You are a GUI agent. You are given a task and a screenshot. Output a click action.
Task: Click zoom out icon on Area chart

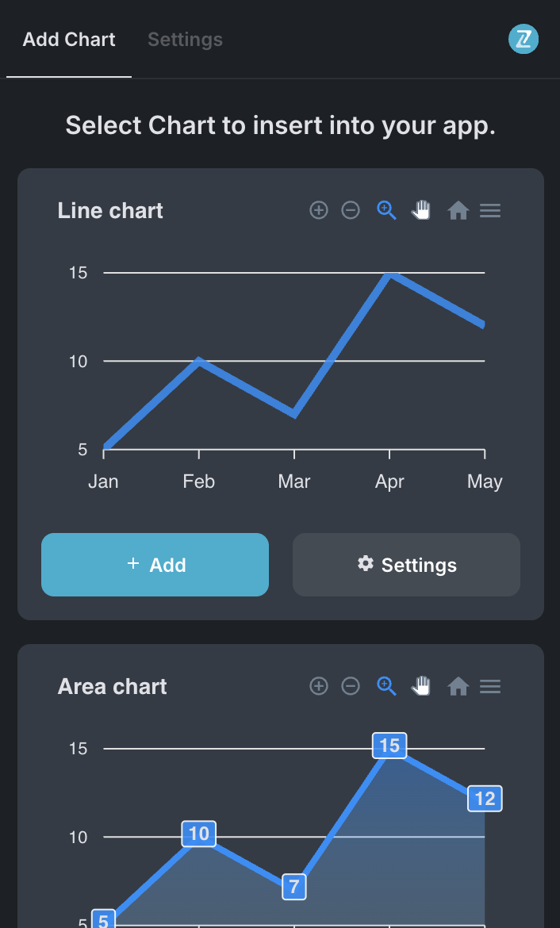click(x=351, y=686)
